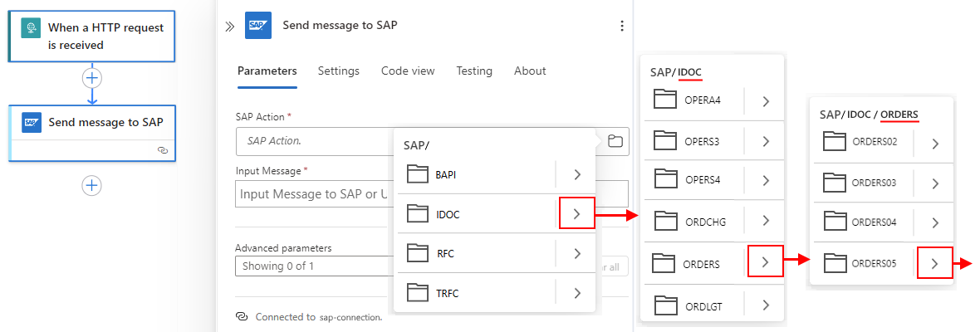Switch to the Settings tab
The image size is (980, 332).
tap(339, 71)
